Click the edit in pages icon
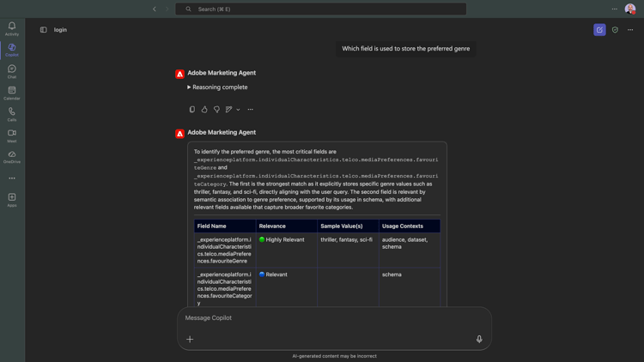Screen dimensions: 644x362 228,109
